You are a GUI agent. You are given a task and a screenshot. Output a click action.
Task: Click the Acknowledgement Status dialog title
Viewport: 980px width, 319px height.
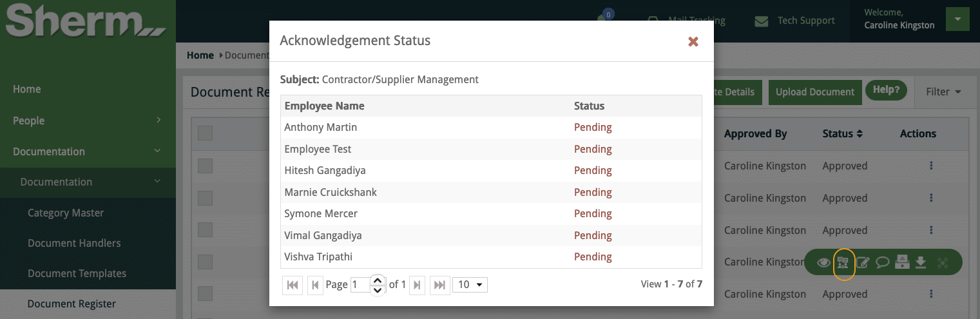point(355,41)
